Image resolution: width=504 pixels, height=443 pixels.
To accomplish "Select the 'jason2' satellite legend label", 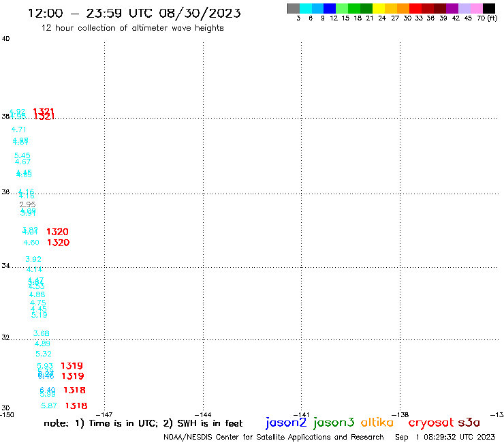I will (286, 423).
